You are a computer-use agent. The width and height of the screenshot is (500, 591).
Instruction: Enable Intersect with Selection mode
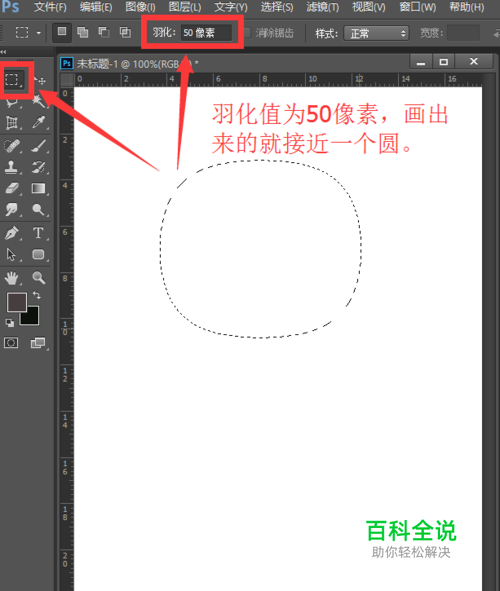[x=125, y=33]
